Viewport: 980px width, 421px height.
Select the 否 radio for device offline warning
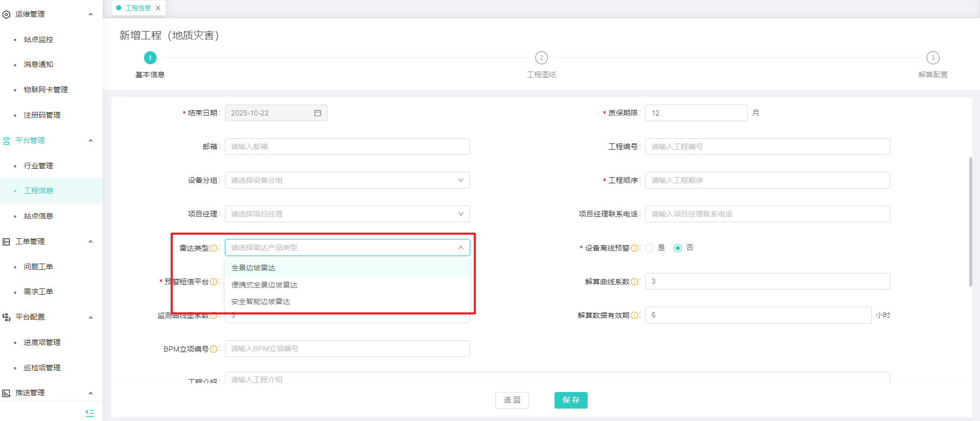(x=677, y=248)
